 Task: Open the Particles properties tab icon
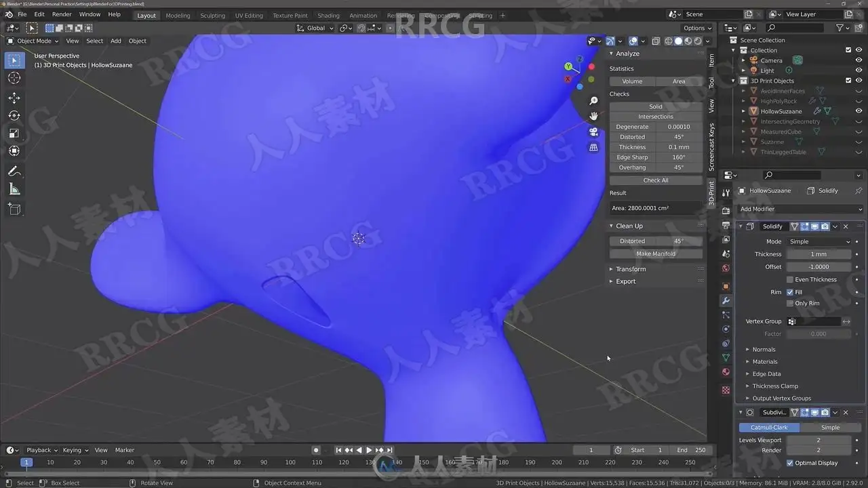tap(726, 314)
